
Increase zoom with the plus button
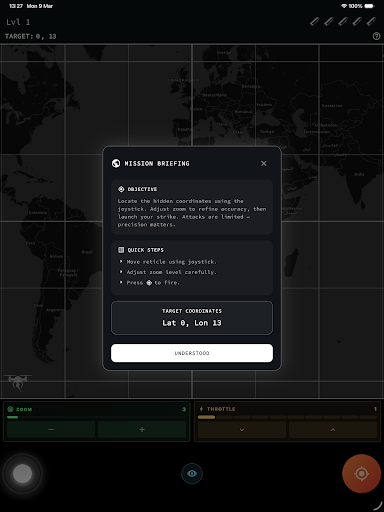point(142,429)
